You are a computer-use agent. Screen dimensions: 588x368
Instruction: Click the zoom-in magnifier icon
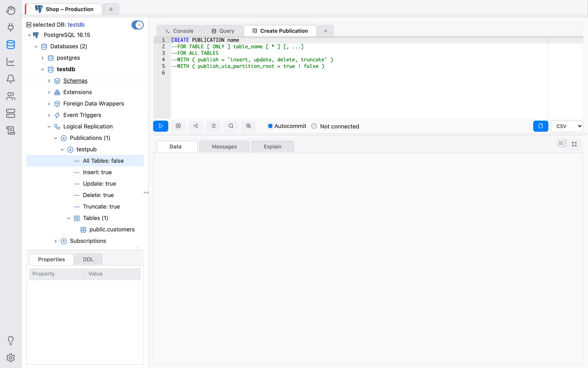pos(249,126)
